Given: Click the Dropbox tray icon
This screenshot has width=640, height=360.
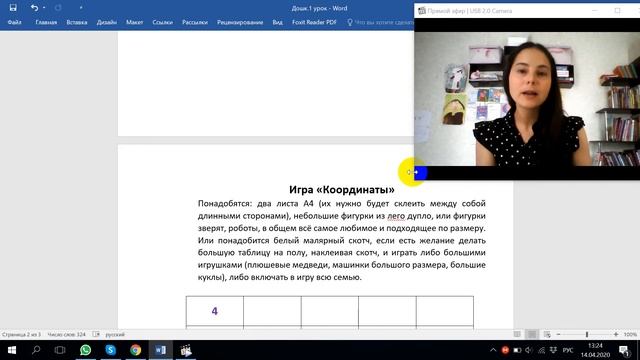Looking at the screenshot, I should (x=553, y=350).
